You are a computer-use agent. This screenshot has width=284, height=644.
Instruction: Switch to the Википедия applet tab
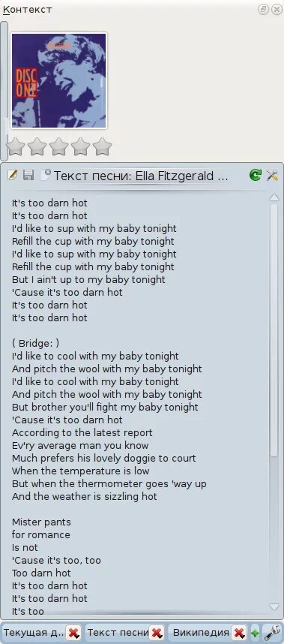pyautogui.click(x=201, y=632)
